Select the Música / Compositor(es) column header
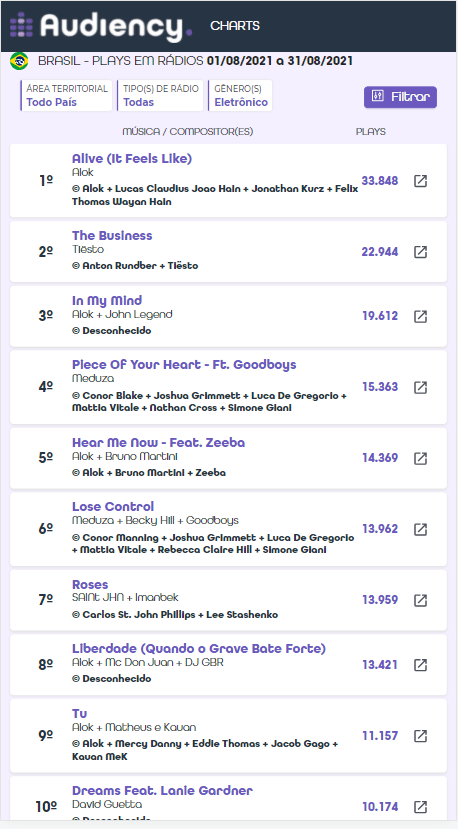The image size is (458, 829). (188, 132)
